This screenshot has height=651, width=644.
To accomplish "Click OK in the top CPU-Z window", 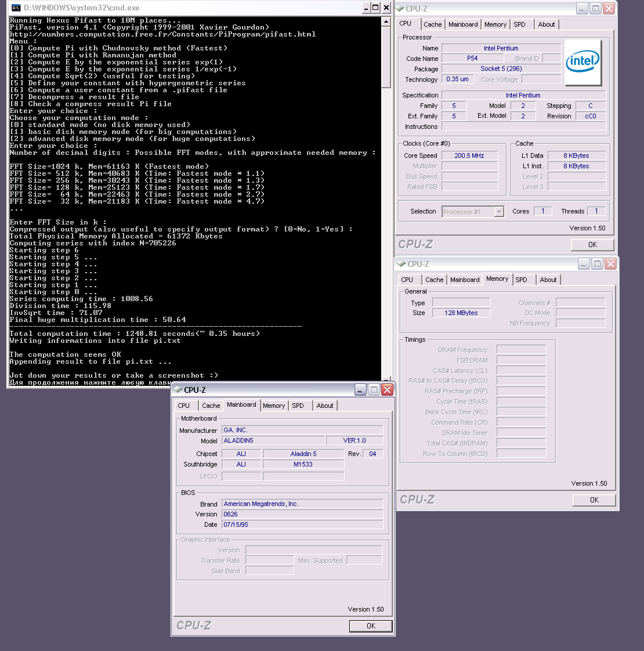I will point(592,245).
